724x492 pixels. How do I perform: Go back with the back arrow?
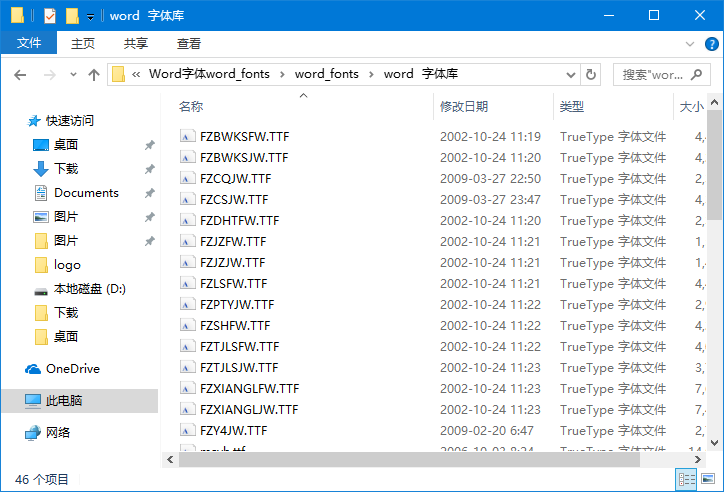20,75
